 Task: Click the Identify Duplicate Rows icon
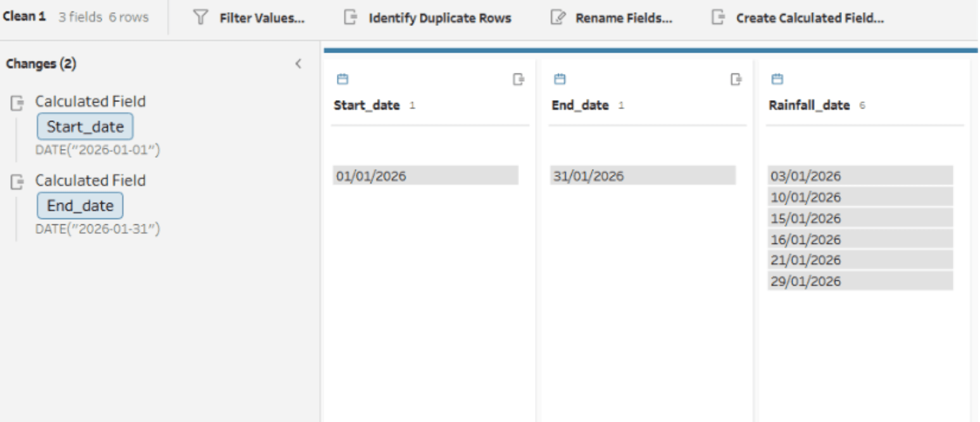[350, 18]
